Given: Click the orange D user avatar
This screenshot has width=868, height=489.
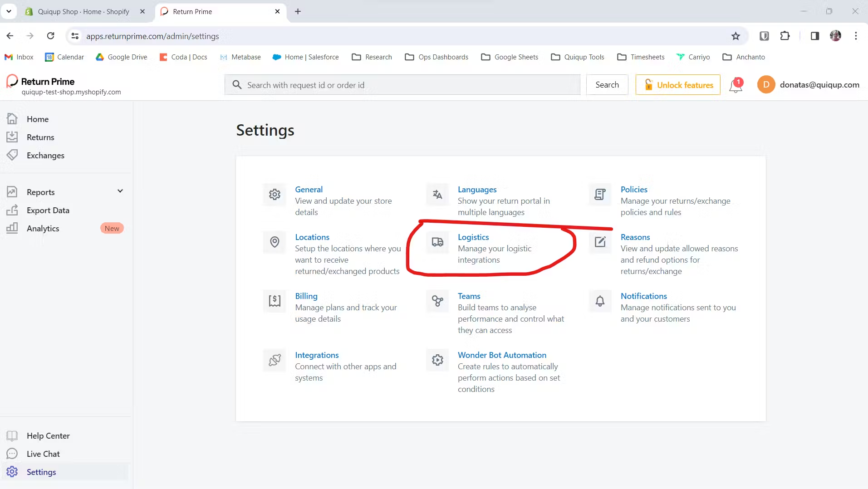Looking at the screenshot, I should [766, 85].
